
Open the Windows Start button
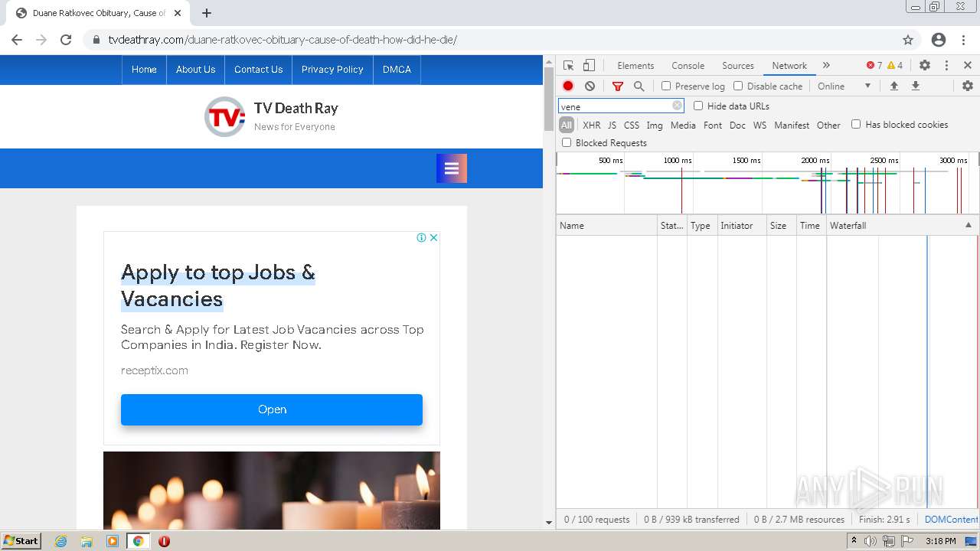tap(21, 540)
